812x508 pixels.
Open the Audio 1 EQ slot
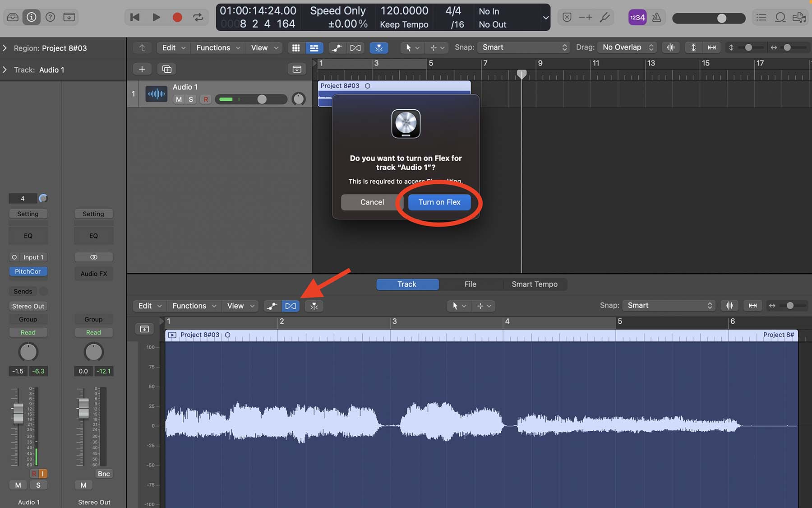click(x=28, y=236)
